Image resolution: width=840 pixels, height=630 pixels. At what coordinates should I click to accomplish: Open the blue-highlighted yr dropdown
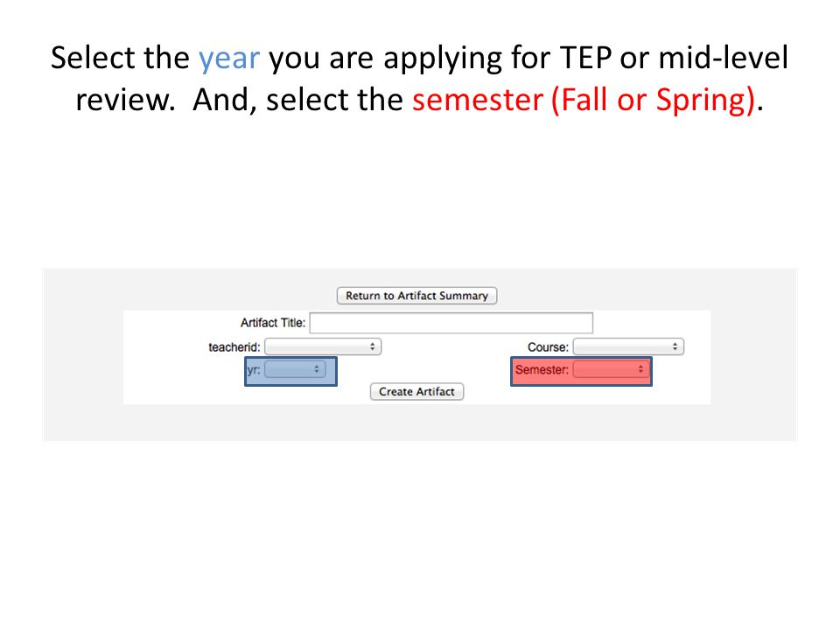click(x=295, y=369)
